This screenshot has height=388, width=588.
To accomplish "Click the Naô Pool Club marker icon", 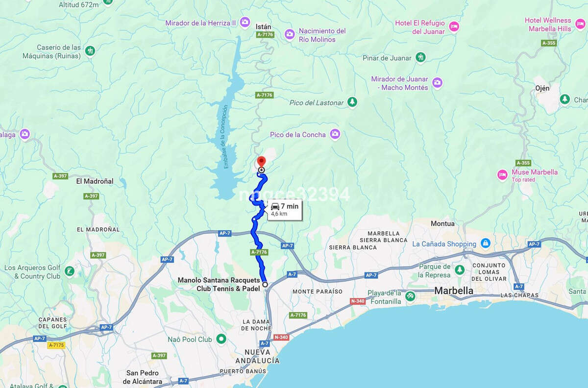I will point(221,339).
